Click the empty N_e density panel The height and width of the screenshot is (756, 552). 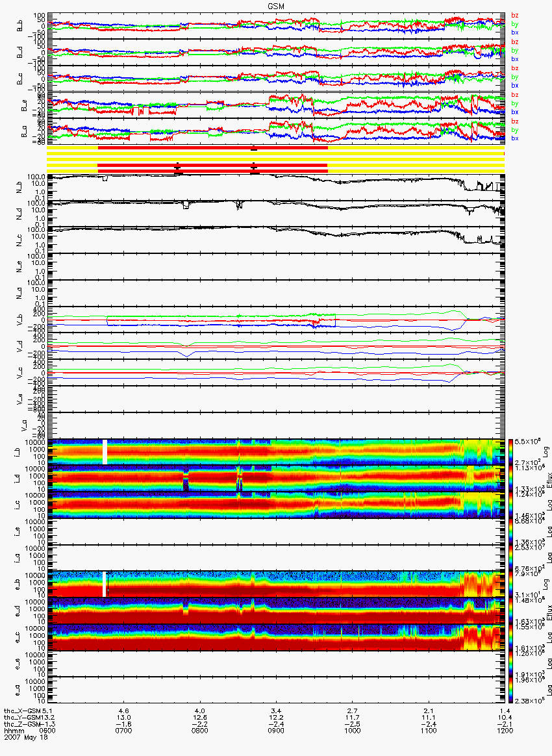pos(276,266)
